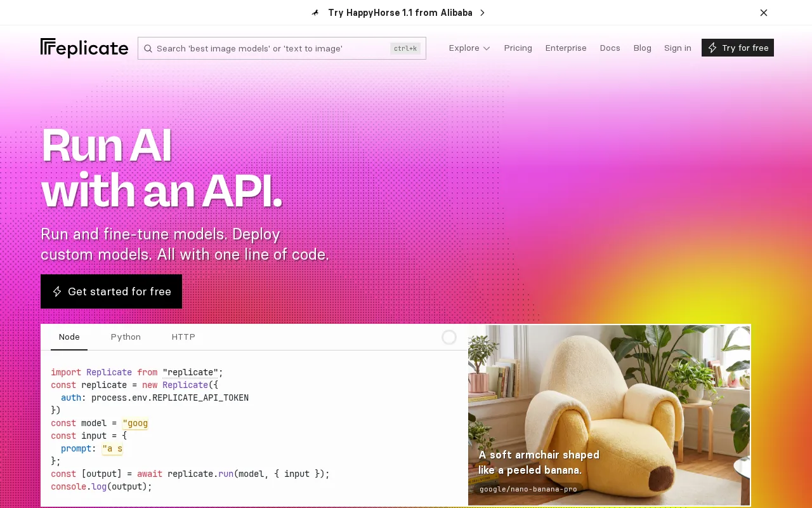Viewport: 812px width, 508px height.
Task: Click the search magnifier icon
Action: tap(148, 48)
